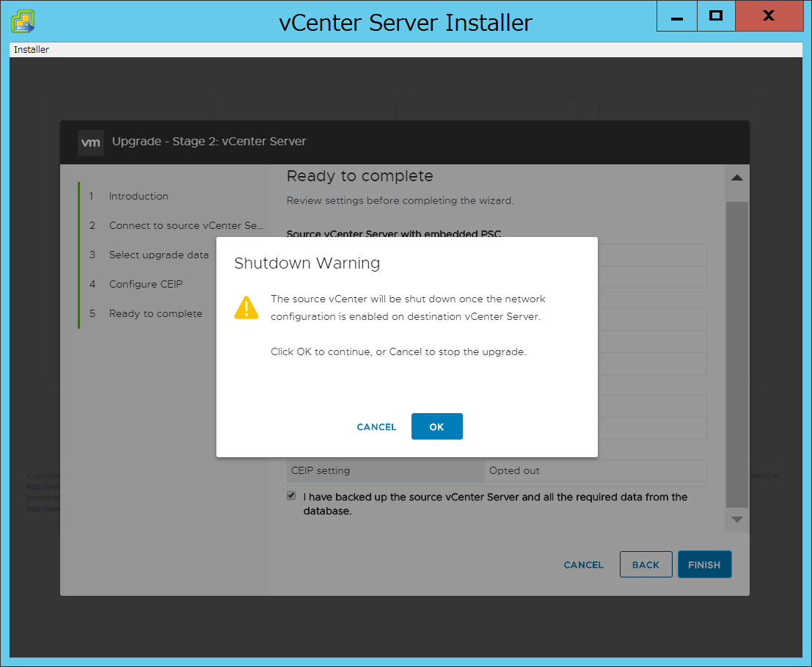The width and height of the screenshot is (812, 667).
Task: Click the vCenter Server Installer app icon
Action: click(23, 22)
